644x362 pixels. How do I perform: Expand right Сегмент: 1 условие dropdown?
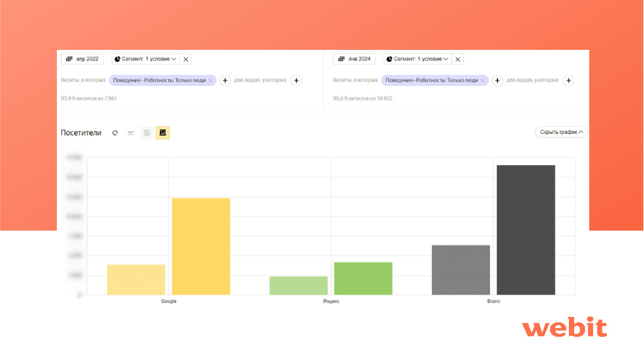(418, 59)
